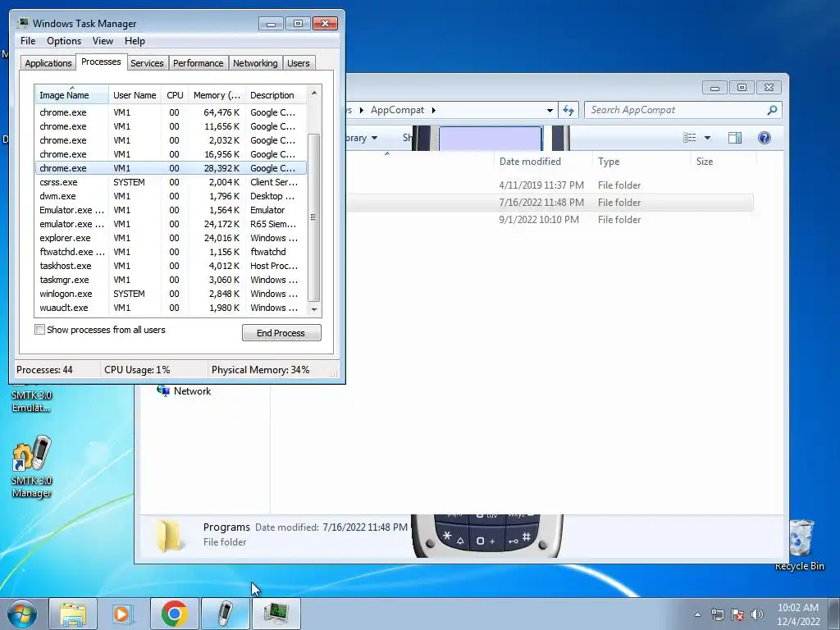Screen dimensions: 840x630
Task: Toggle the preview pane icon in Explorer
Action: tap(735, 138)
